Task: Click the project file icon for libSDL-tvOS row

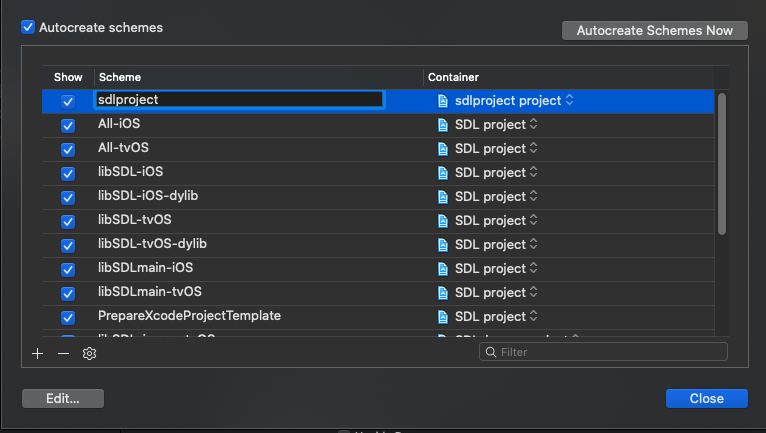Action: (x=443, y=220)
